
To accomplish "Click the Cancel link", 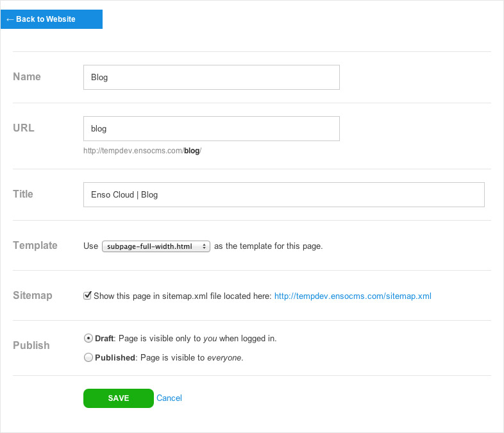I will (169, 398).
